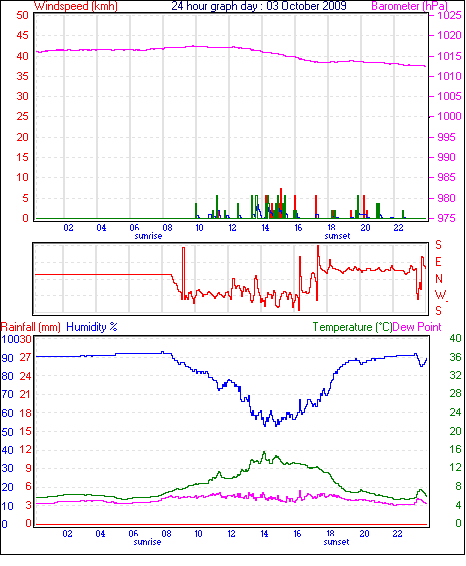466x566 pixels.
Task: Click the Windspeed (kmh) axis title
Action: 76,6
